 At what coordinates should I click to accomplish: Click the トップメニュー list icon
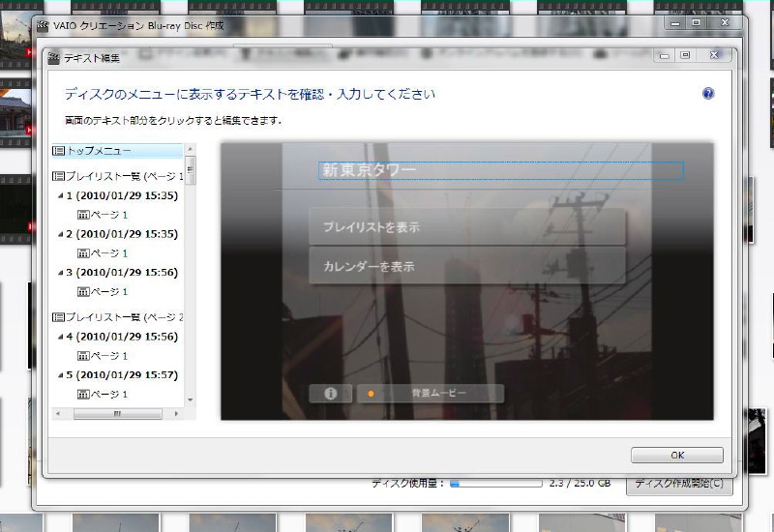pos(58,151)
